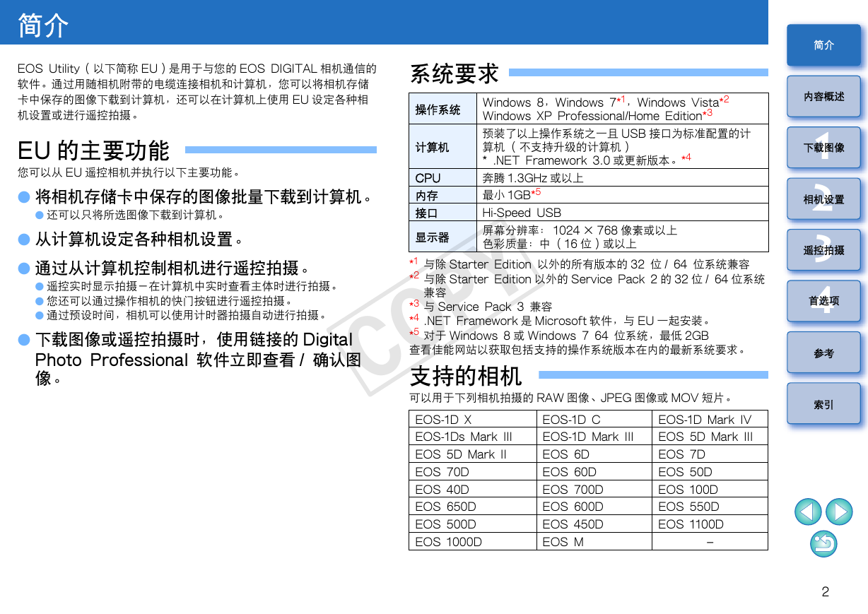
Task: Select the EOS 450D camera cell
Action: [x=594, y=524]
